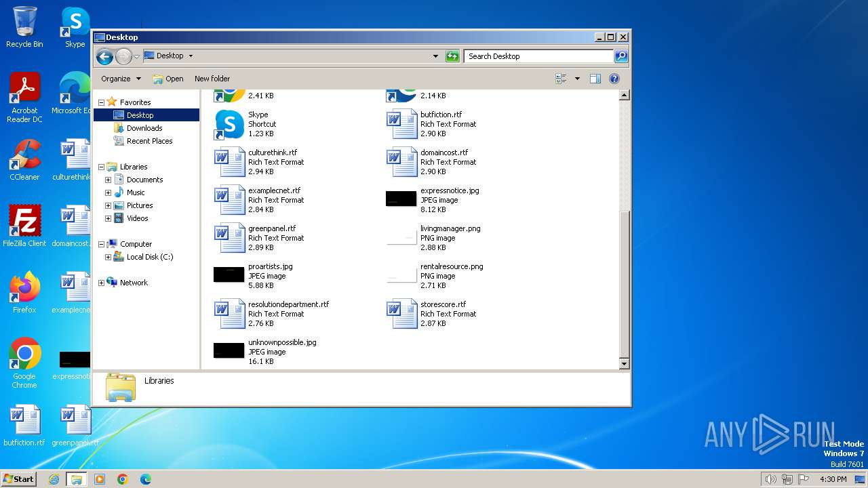Image resolution: width=868 pixels, height=488 pixels.
Task: Select FileZilla Client desktop icon
Action: coord(24,226)
